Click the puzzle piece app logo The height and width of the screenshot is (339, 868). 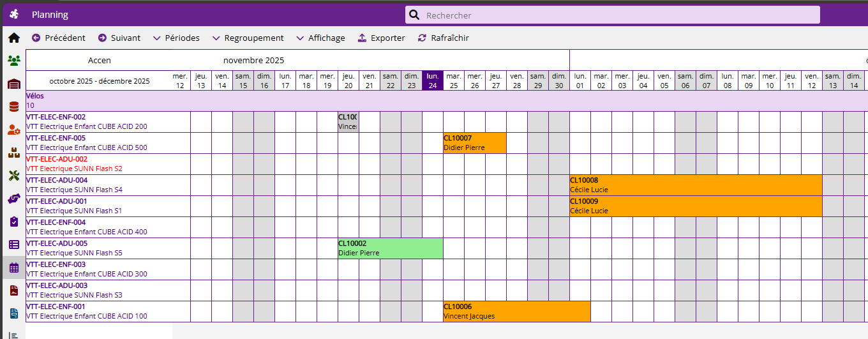(14, 15)
